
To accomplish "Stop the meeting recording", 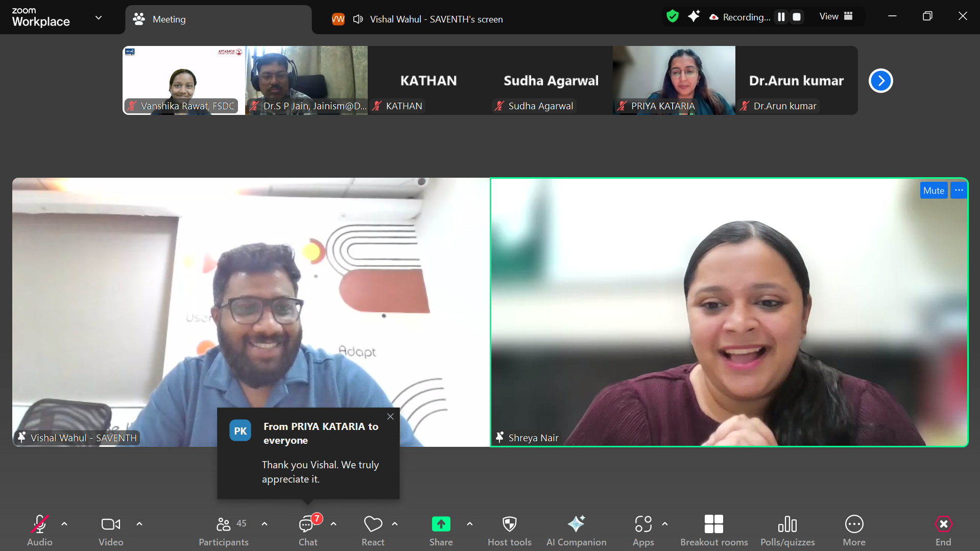I will click(796, 17).
